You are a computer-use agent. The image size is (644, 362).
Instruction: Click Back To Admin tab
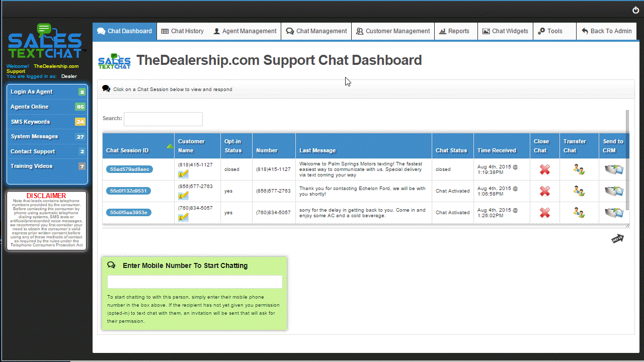point(606,31)
